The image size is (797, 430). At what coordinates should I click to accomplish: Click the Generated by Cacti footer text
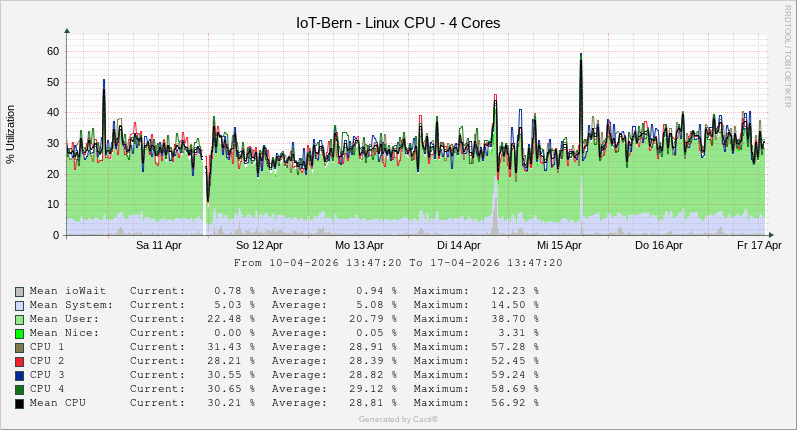point(398,419)
